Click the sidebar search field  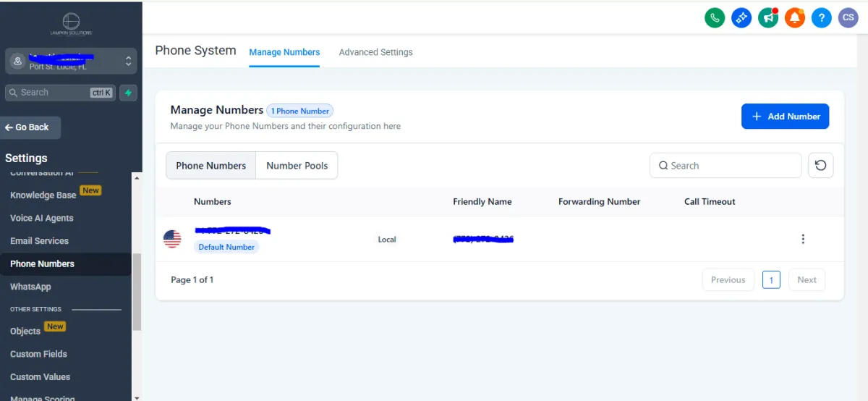61,93
